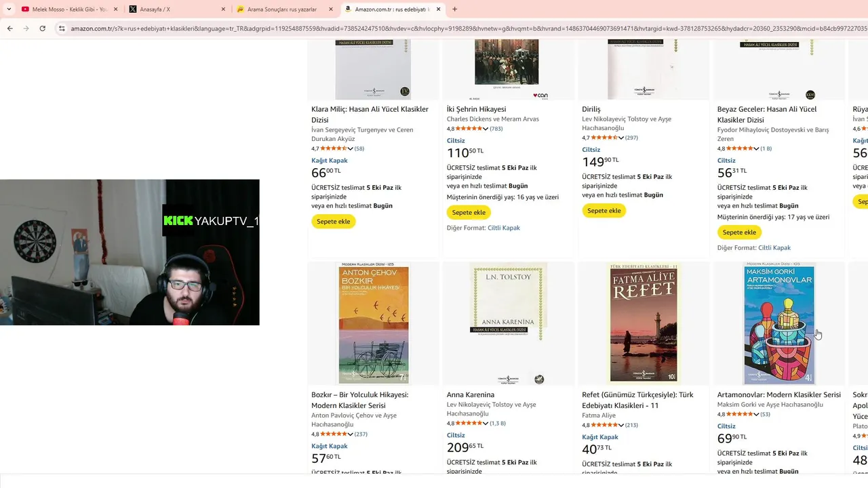Open the Ciltli Kapak format link for Beyaz Geceler

tap(774, 248)
